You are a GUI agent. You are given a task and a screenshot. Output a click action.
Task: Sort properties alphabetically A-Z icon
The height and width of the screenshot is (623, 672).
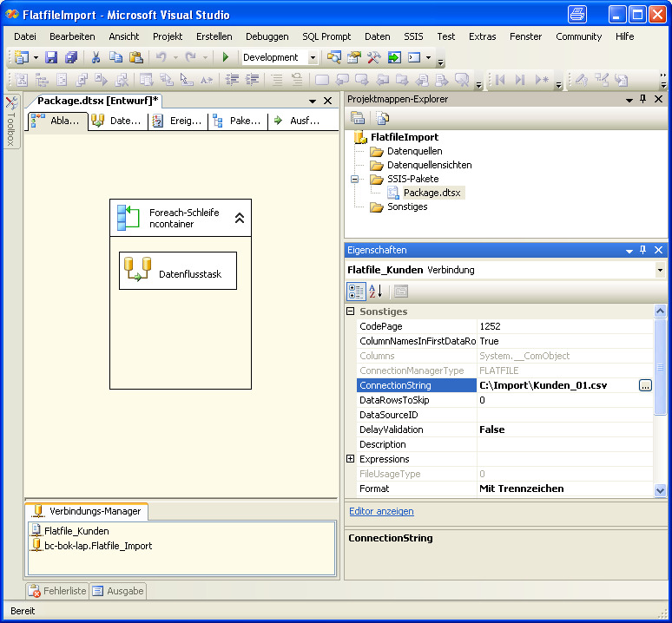375,292
